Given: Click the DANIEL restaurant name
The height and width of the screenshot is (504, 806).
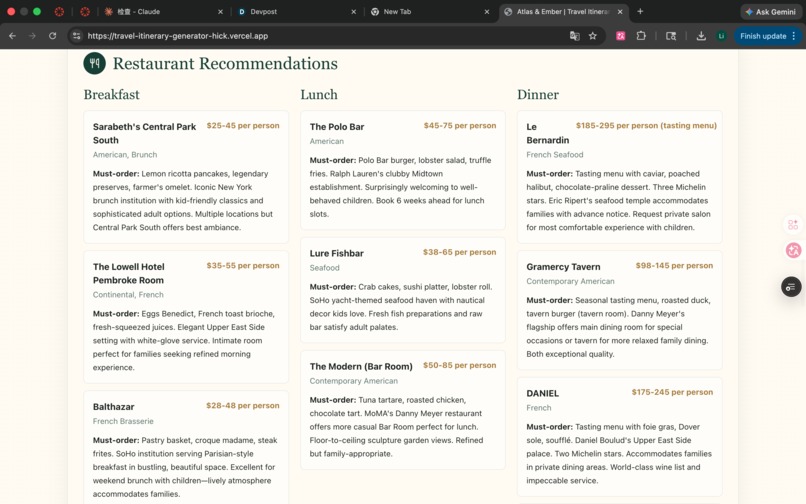Looking at the screenshot, I should coord(542,393).
